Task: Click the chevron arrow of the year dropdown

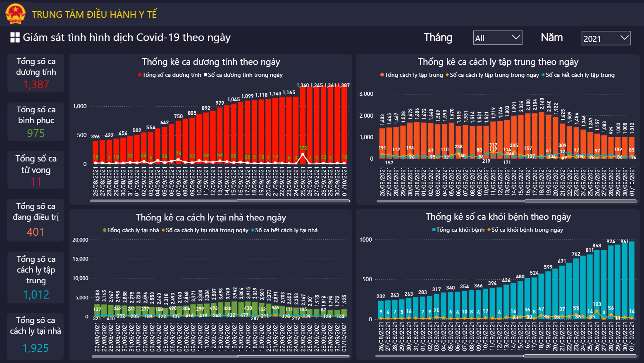Action: coord(625,38)
